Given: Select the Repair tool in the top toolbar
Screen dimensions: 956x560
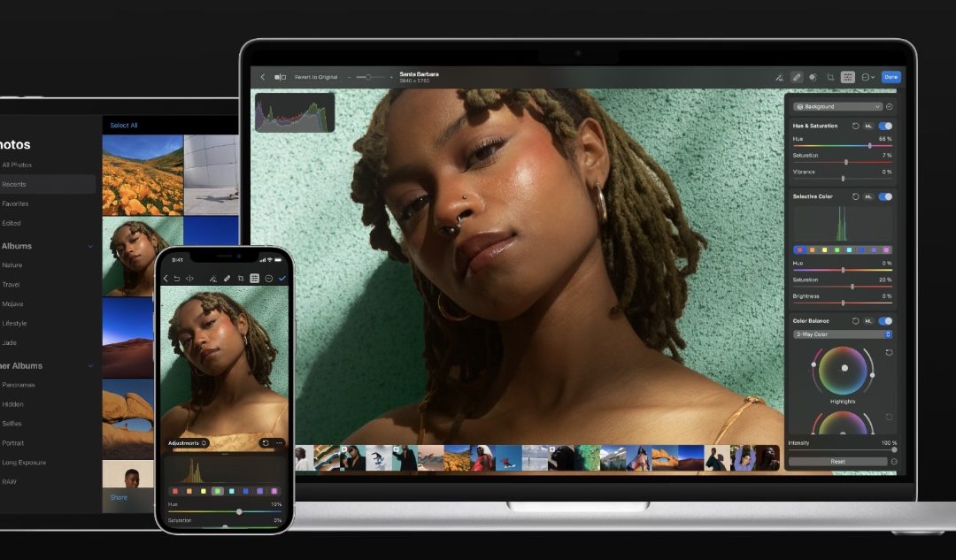Looking at the screenshot, I should click(797, 77).
